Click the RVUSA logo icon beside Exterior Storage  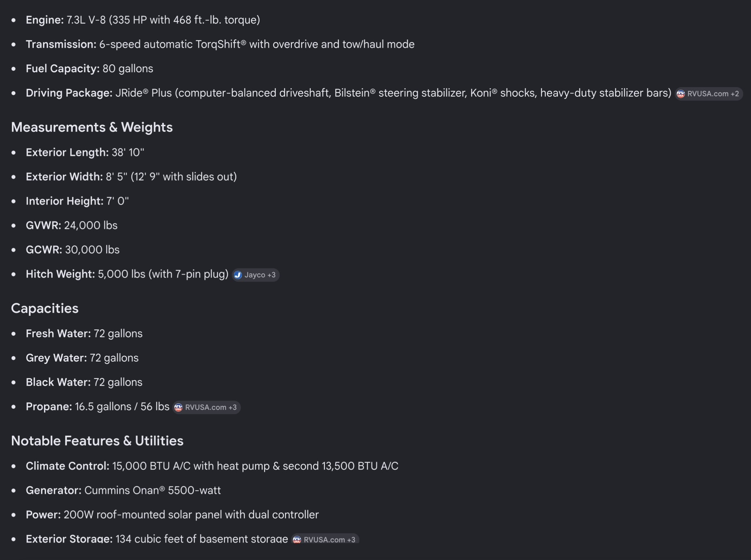click(x=297, y=539)
